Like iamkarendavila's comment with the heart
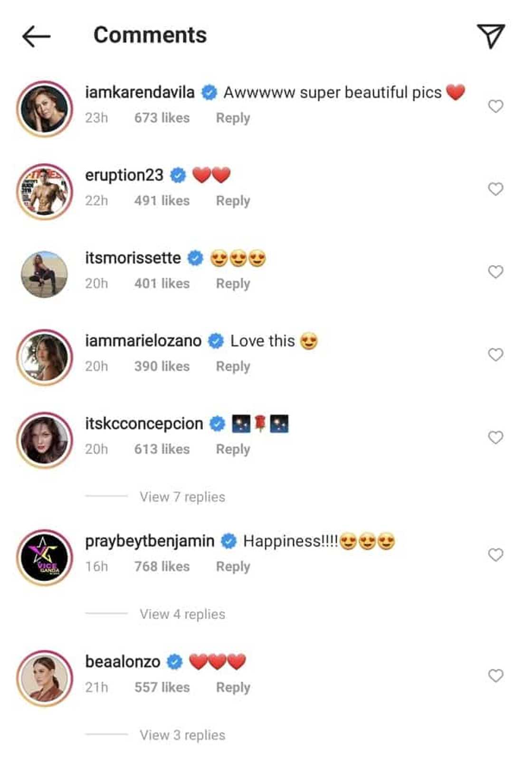This screenshot has width=532, height=762. tap(495, 106)
